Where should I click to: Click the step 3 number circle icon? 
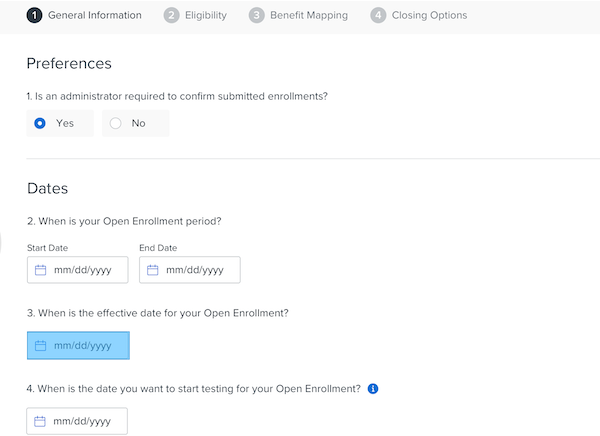(257, 16)
